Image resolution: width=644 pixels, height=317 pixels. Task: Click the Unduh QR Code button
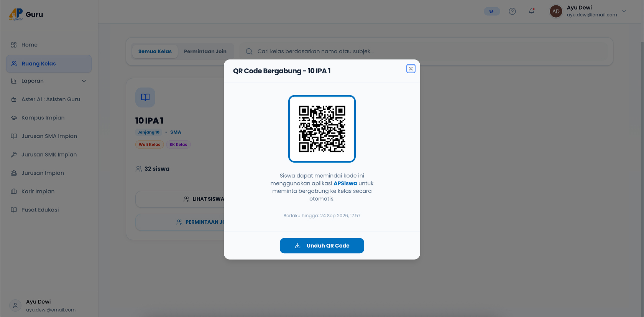pyautogui.click(x=322, y=246)
